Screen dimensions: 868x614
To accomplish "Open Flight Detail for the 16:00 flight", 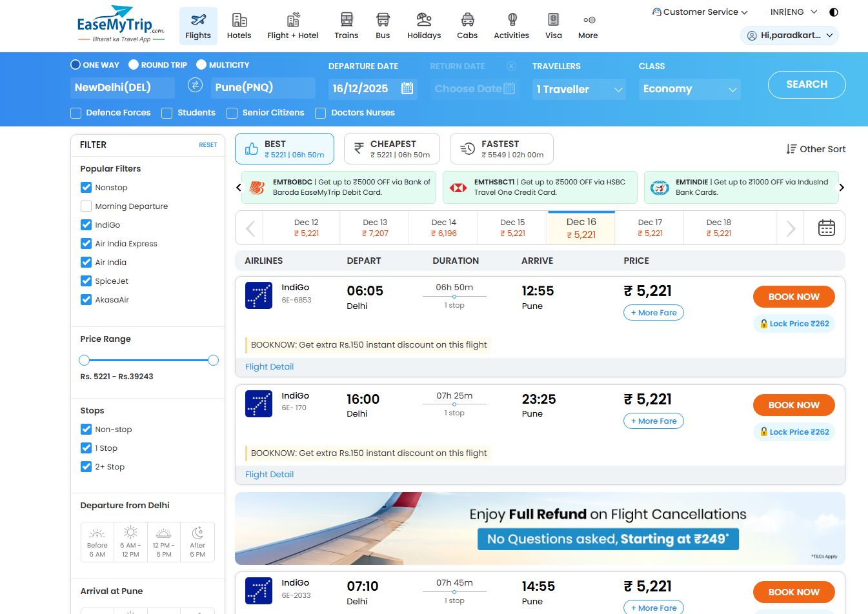I will pos(269,474).
